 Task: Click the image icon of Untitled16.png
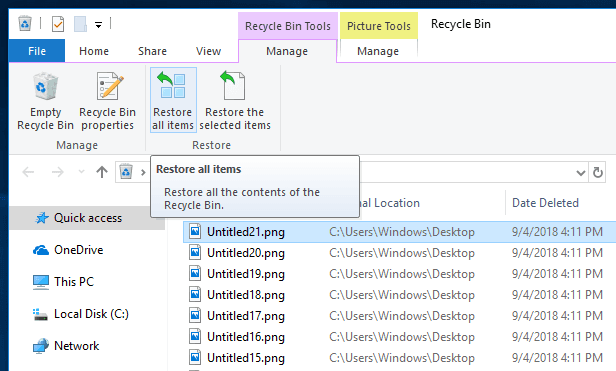(x=195, y=336)
